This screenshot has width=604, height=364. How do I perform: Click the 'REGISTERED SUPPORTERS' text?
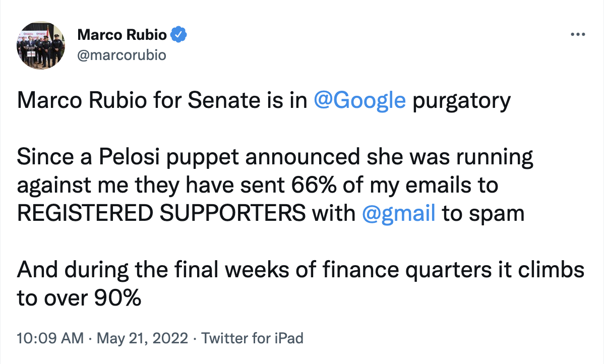click(161, 214)
